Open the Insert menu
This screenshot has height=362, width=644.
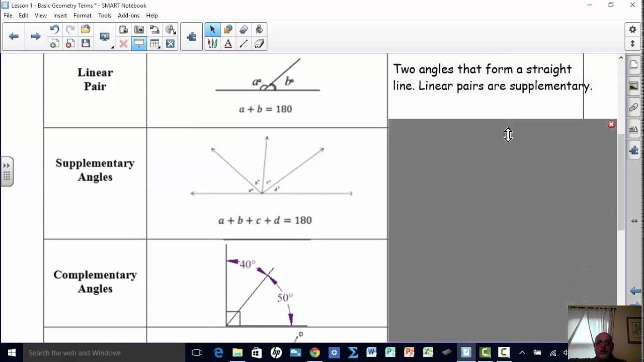60,16
